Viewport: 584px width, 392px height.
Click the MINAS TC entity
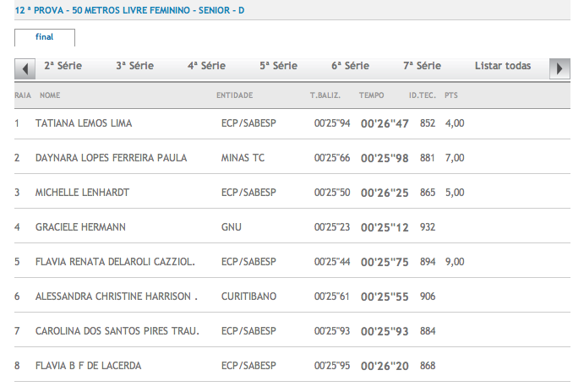(x=243, y=158)
